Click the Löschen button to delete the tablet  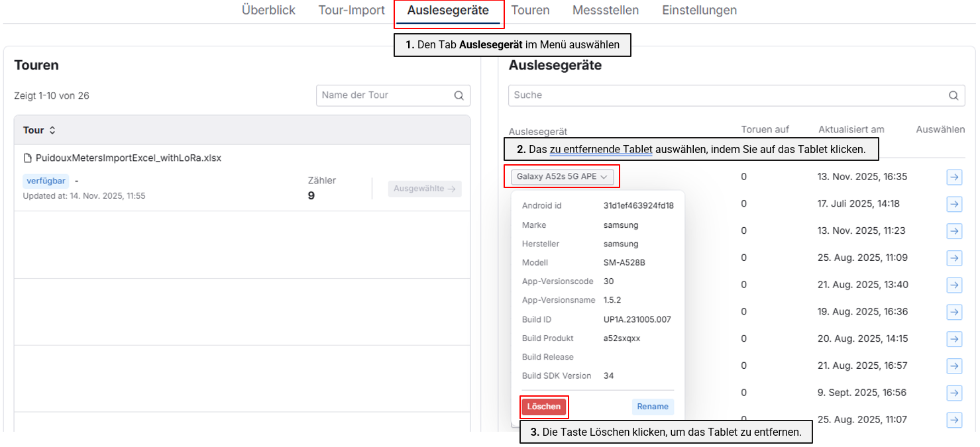[x=543, y=407]
